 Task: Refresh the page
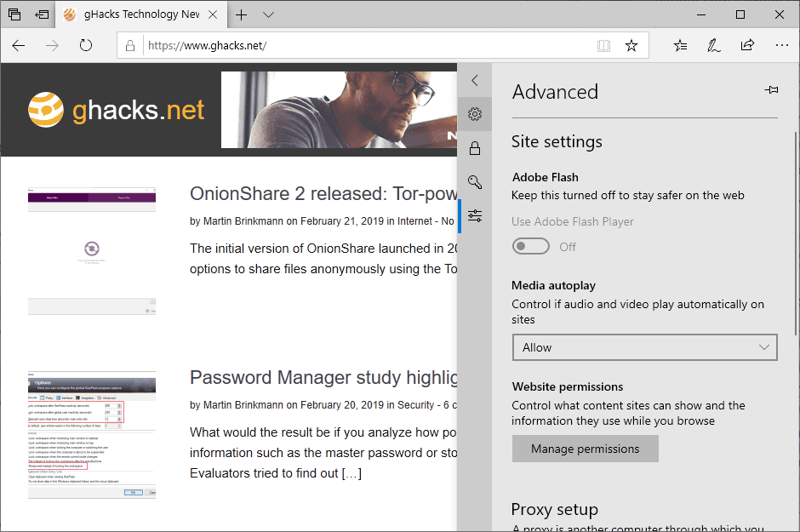tap(86, 45)
